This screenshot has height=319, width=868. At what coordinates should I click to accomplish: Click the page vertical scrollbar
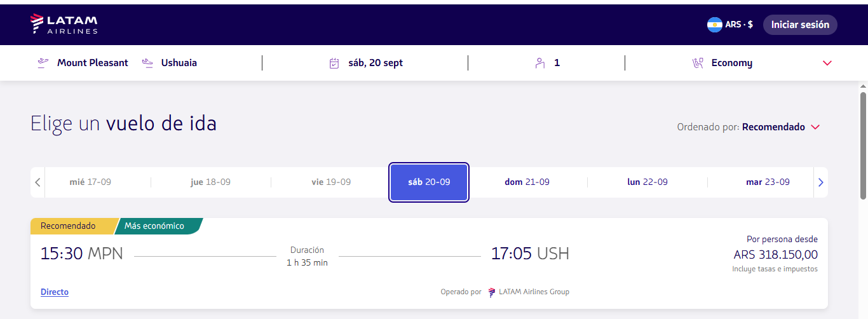(x=863, y=146)
